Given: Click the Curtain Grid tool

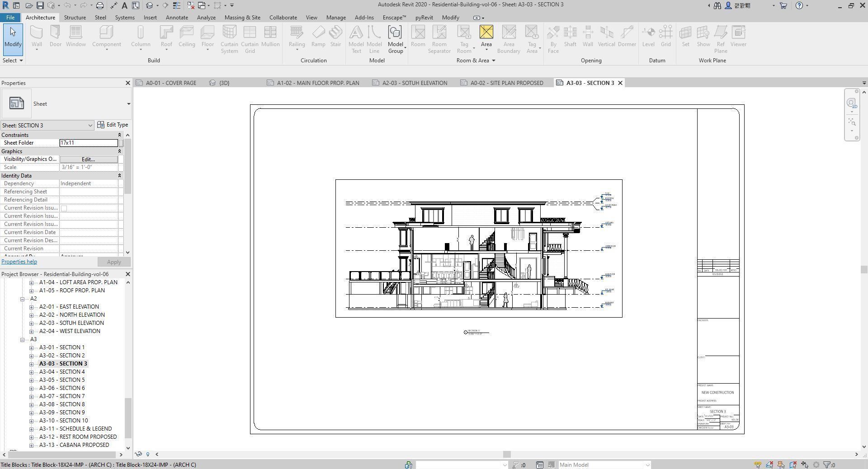Looking at the screenshot, I should [250, 39].
